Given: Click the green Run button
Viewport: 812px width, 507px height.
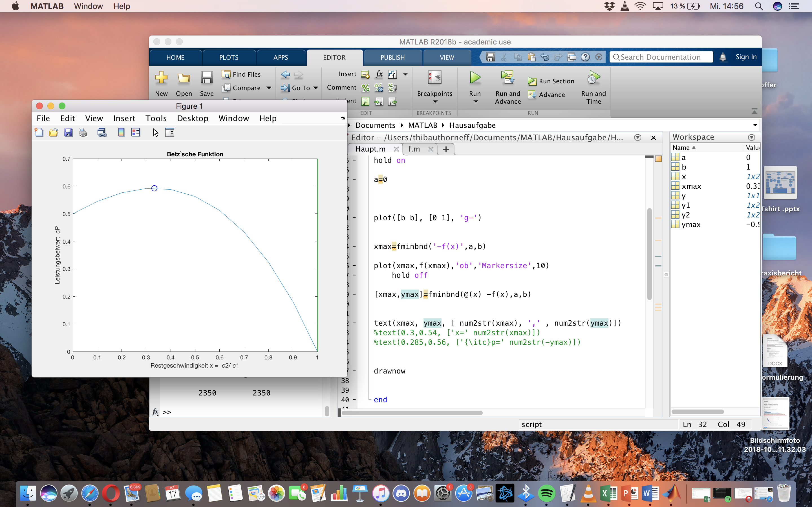Looking at the screenshot, I should tap(475, 78).
